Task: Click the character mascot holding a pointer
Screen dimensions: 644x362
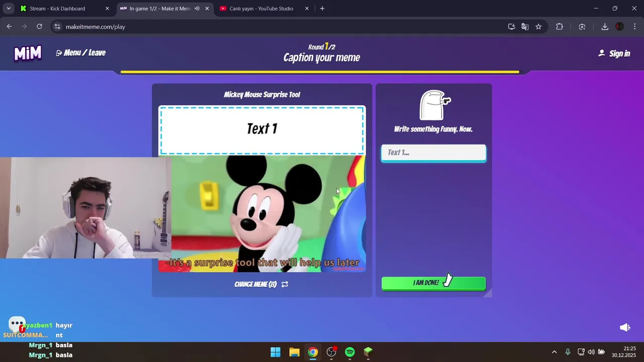Action: click(x=435, y=105)
